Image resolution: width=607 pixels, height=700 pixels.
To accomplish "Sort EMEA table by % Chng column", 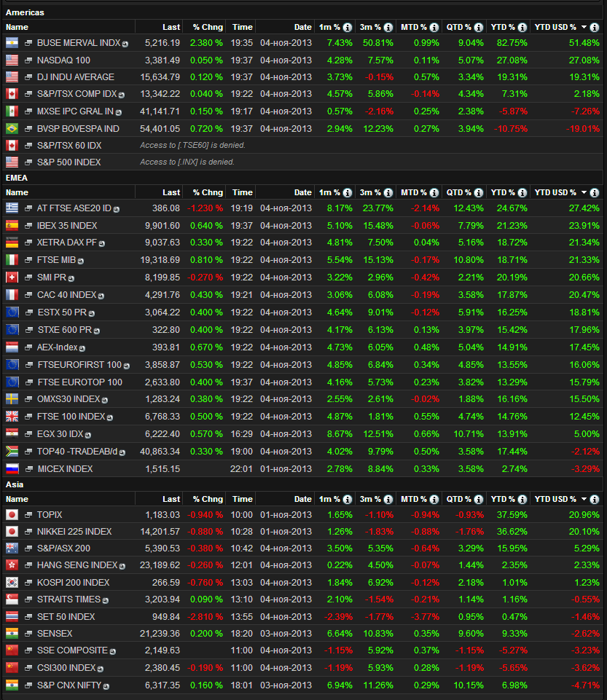I will click(208, 193).
